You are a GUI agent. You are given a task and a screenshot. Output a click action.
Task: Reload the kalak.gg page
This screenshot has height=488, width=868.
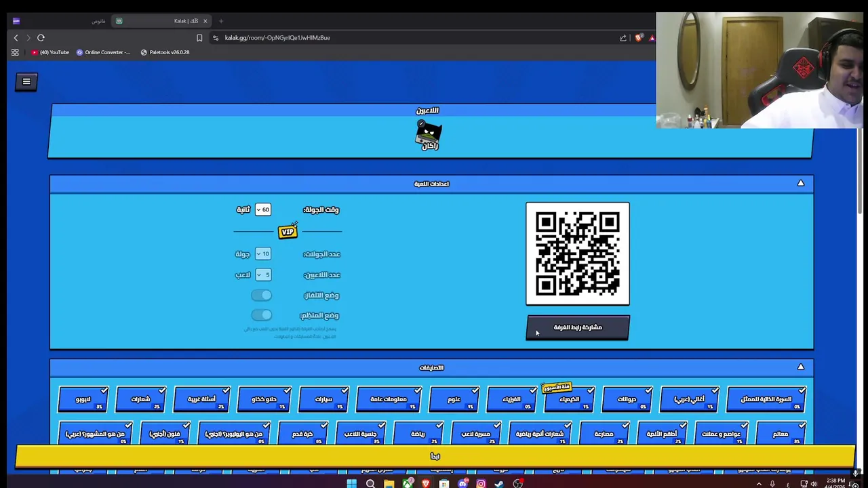[41, 38]
